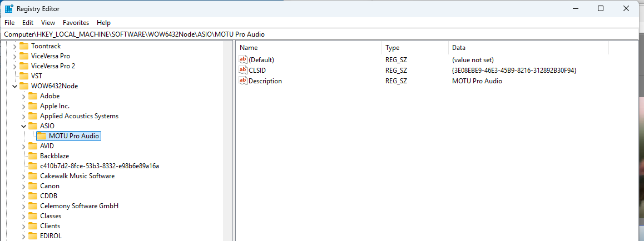Click the tree pane vertical scrollbar

coord(229,141)
